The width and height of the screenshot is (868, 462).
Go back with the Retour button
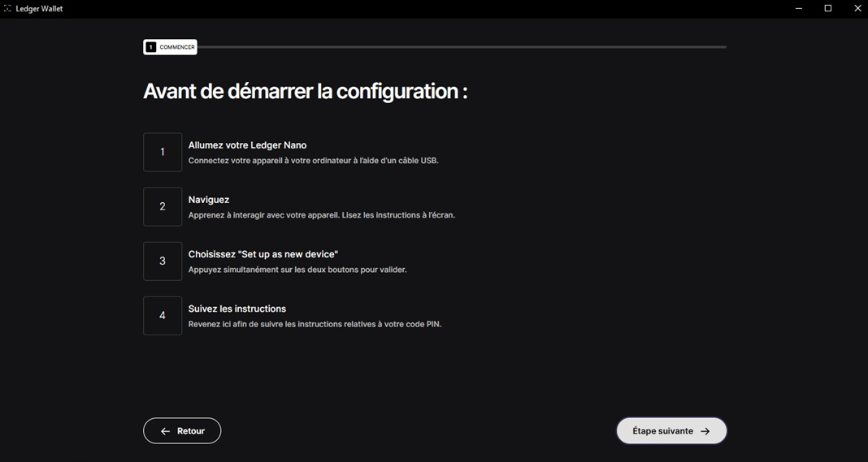[182, 431]
